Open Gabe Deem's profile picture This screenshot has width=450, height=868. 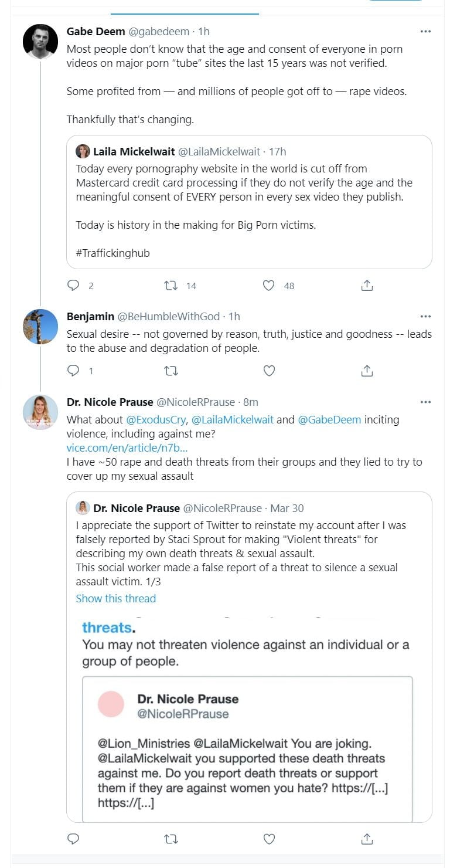point(40,42)
